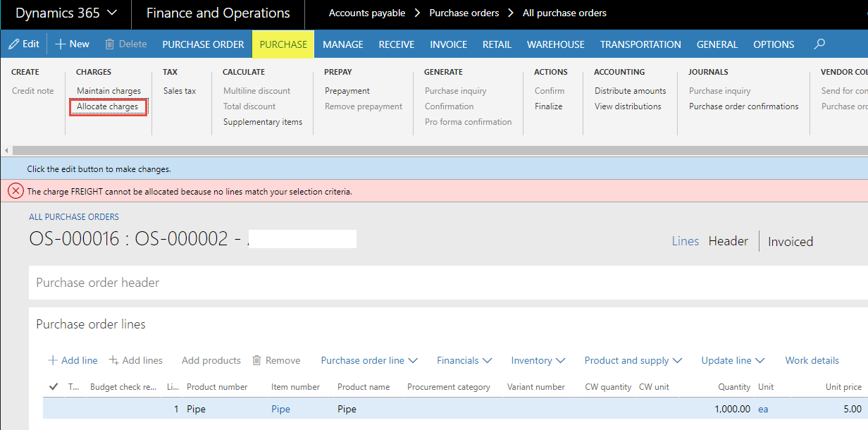
Task: Switch to the RECEIVE tab
Action: (397, 44)
